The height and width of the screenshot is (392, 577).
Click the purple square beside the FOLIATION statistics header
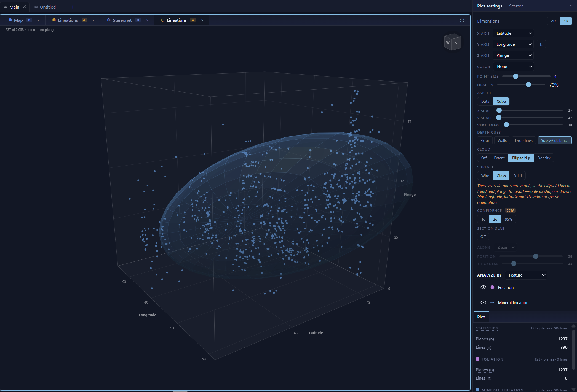(x=478, y=359)
